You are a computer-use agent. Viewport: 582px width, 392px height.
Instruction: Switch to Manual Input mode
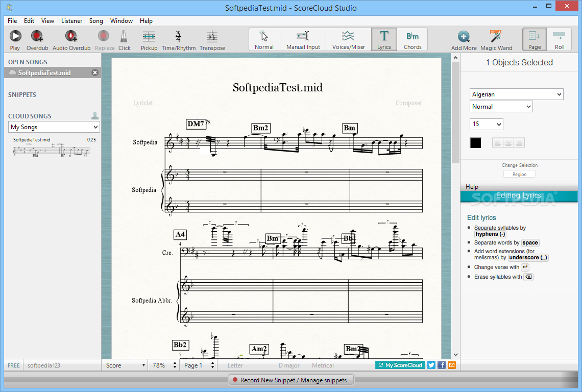click(303, 39)
